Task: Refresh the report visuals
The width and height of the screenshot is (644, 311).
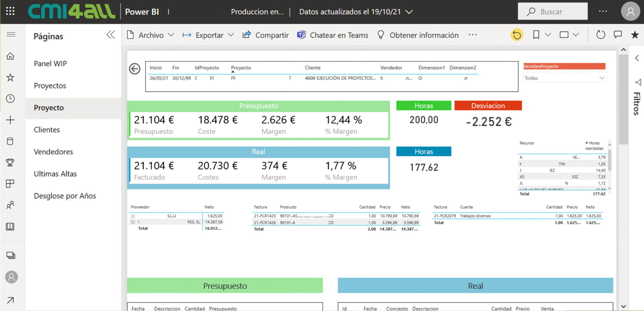Action: click(x=601, y=35)
